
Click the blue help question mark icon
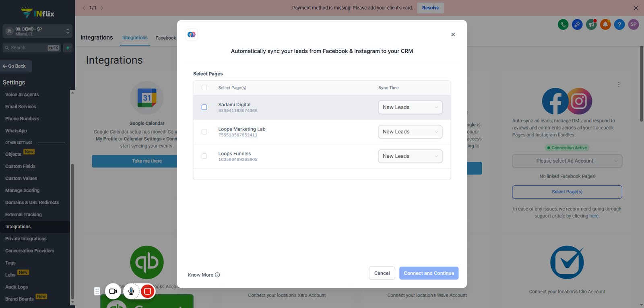(x=619, y=25)
